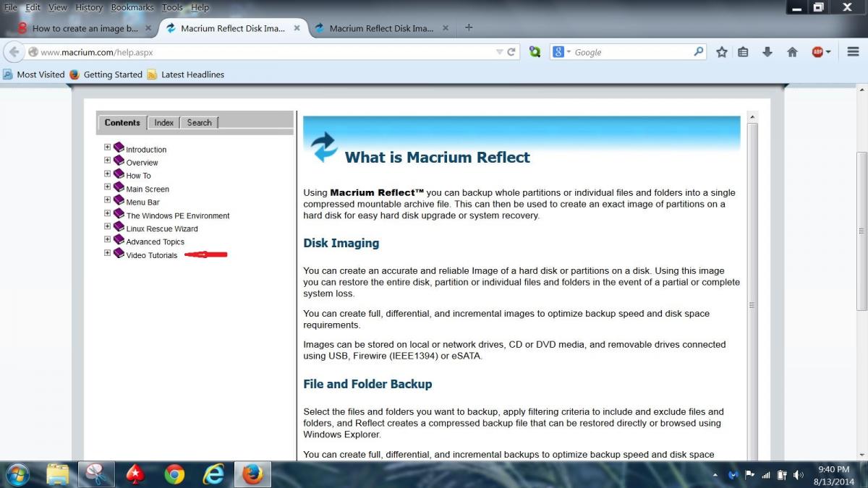The height and width of the screenshot is (488, 868).
Task: Open the Linux Rescue Wizard topic label
Action: [162, 228]
